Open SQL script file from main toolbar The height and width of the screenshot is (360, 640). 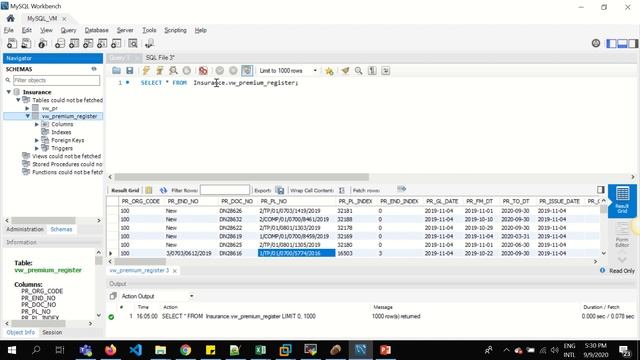(x=26, y=43)
